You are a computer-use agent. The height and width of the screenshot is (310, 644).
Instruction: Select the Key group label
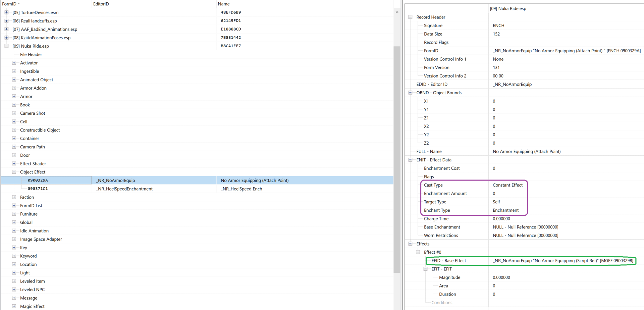23,247
